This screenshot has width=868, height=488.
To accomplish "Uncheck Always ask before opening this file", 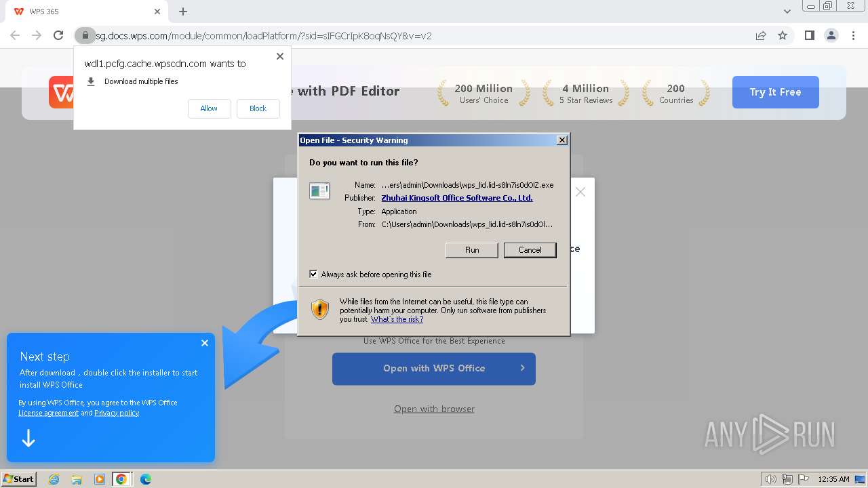I will click(x=313, y=274).
